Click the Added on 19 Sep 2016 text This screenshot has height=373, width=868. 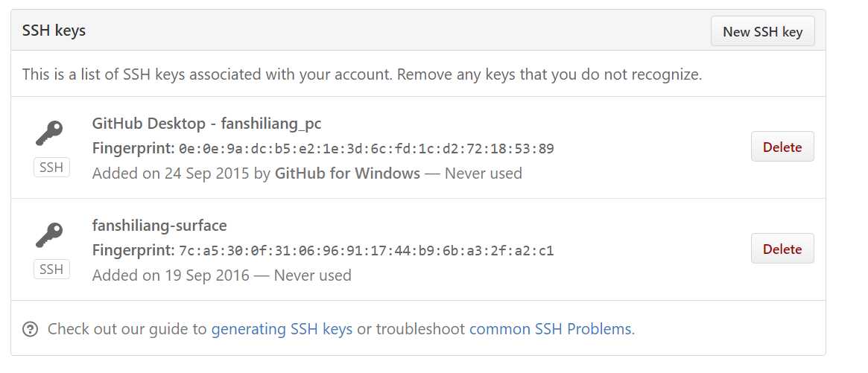pyautogui.click(x=171, y=275)
